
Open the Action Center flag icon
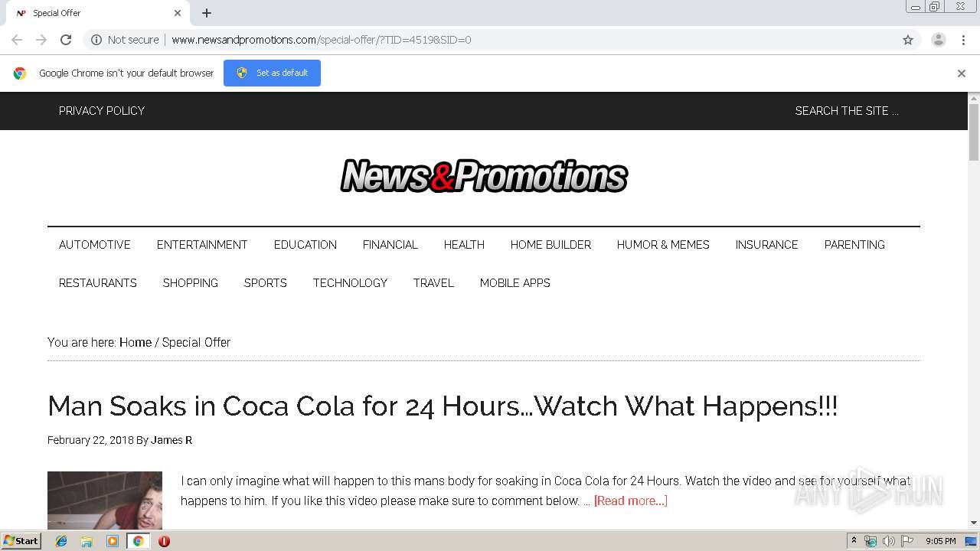(x=907, y=541)
